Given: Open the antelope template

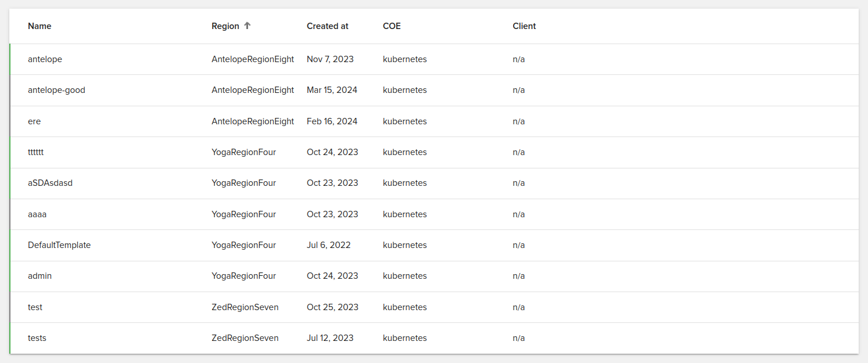Looking at the screenshot, I should (x=45, y=59).
